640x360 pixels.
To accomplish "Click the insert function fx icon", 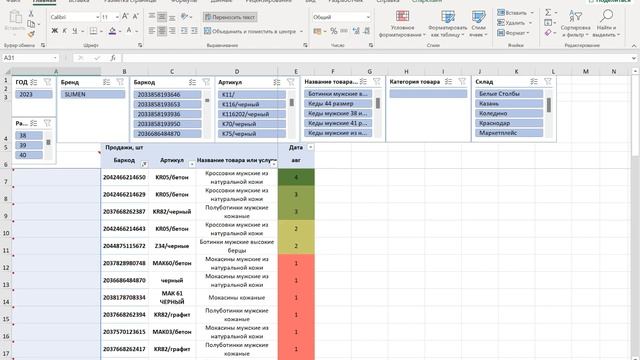I will (x=113, y=58).
